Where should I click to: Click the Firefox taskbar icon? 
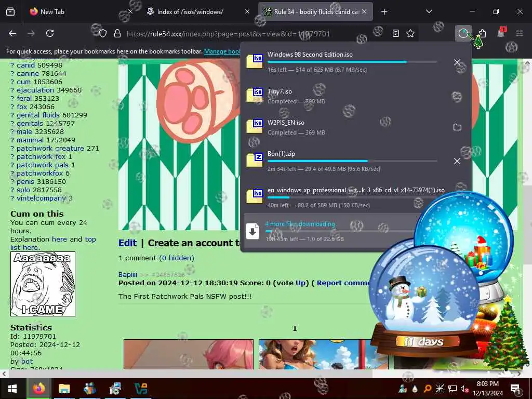tap(38, 389)
